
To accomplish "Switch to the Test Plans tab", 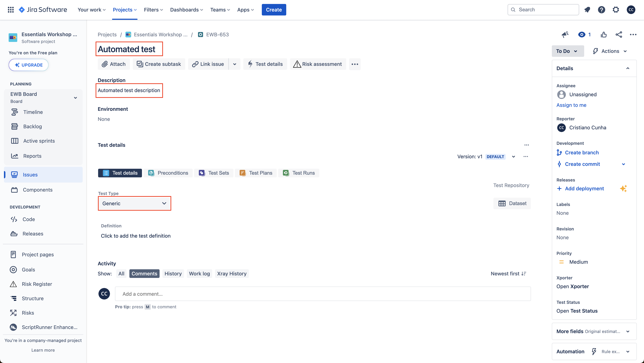I will (256, 173).
